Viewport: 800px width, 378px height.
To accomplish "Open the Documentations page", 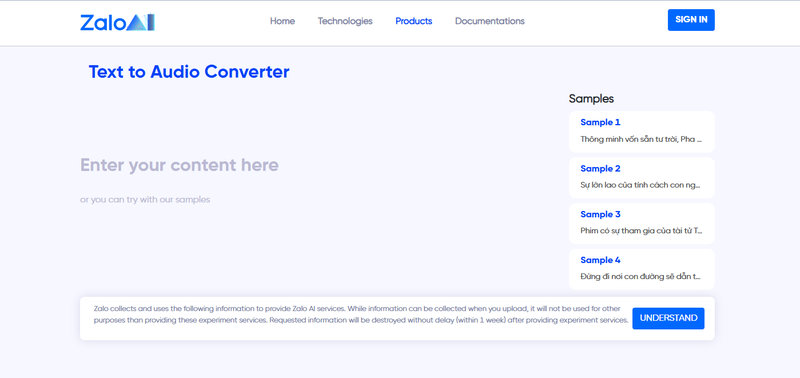I will tap(490, 21).
